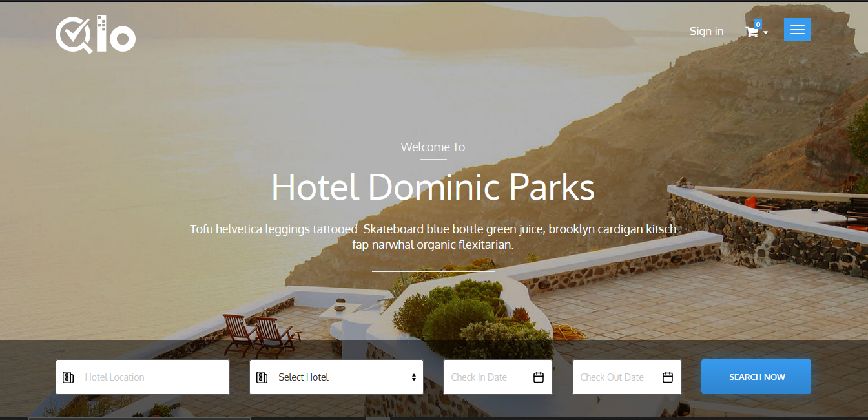Click the shopping cart icon
The height and width of the screenshot is (420, 868).
[x=752, y=32]
